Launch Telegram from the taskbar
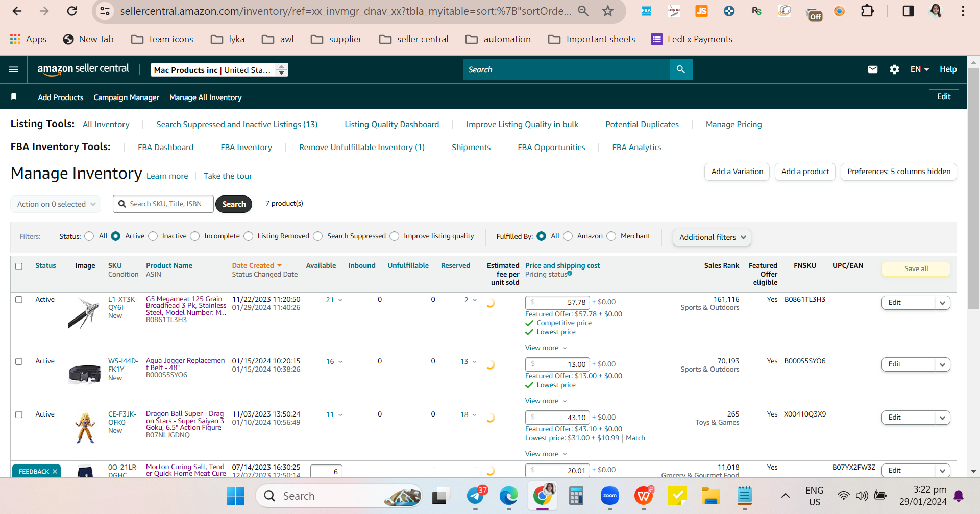 [x=476, y=496]
